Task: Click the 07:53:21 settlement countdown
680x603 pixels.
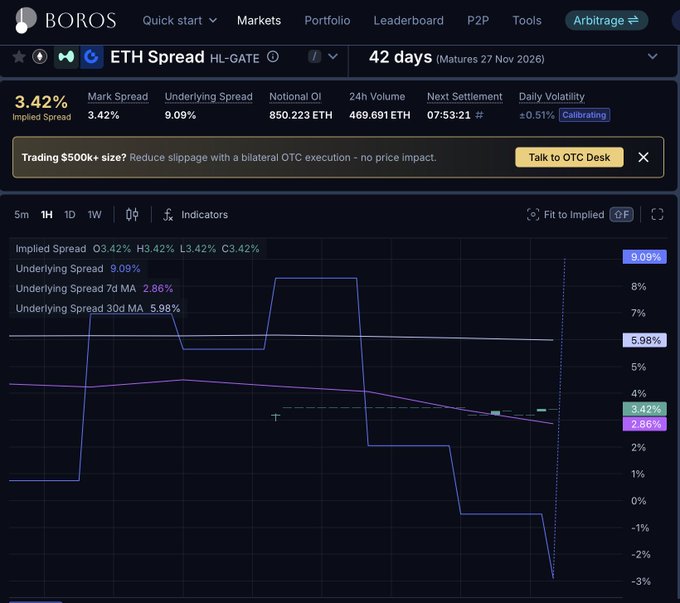Action: point(448,115)
